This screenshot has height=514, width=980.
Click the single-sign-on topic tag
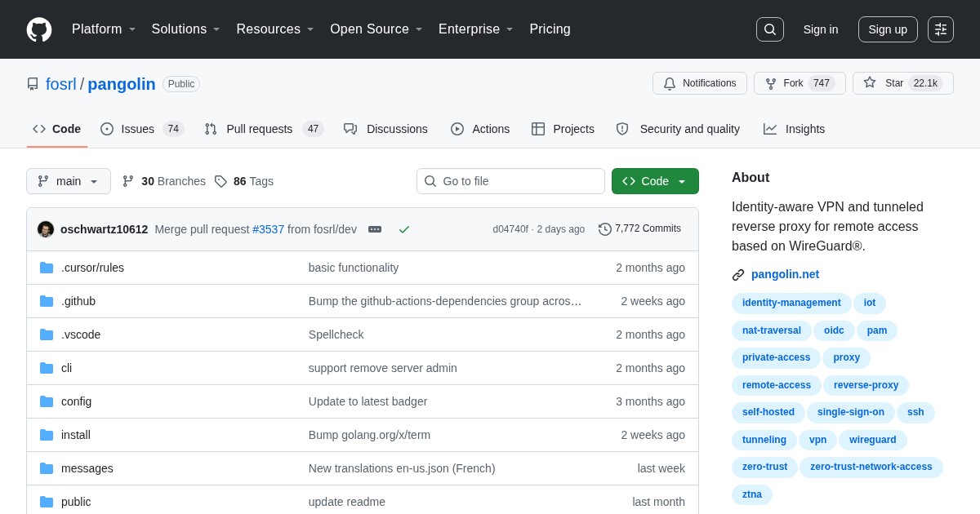851,412
